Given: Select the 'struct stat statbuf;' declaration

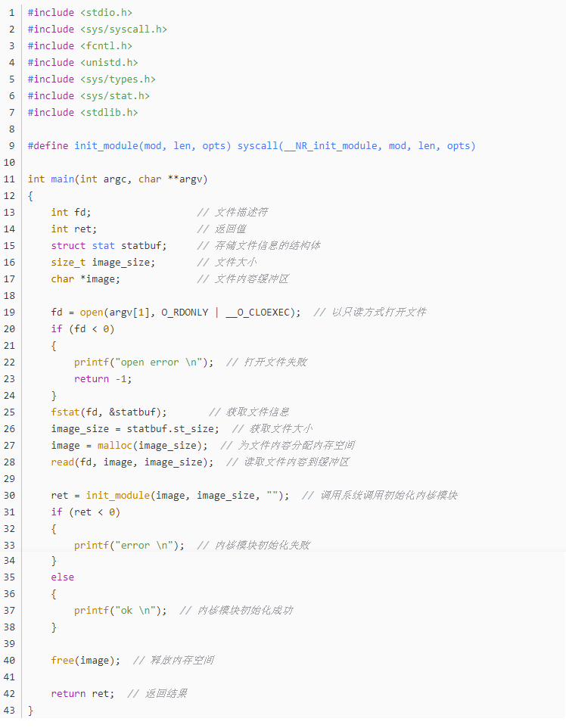Looking at the screenshot, I should coord(109,246).
